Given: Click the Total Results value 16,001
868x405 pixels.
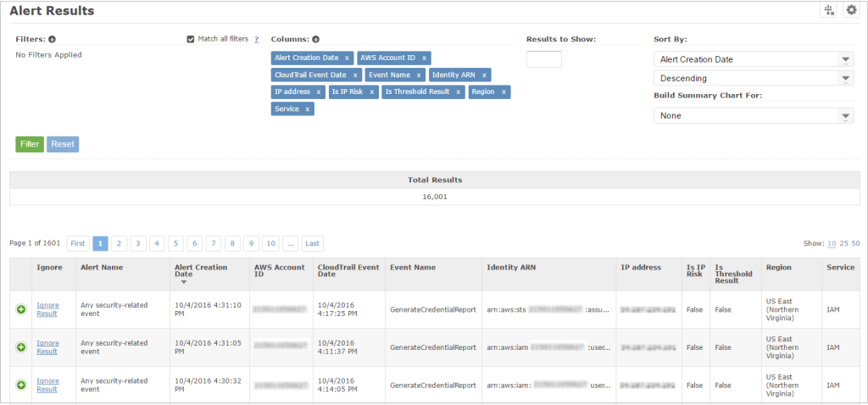Looking at the screenshot, I should pos(435,197).
